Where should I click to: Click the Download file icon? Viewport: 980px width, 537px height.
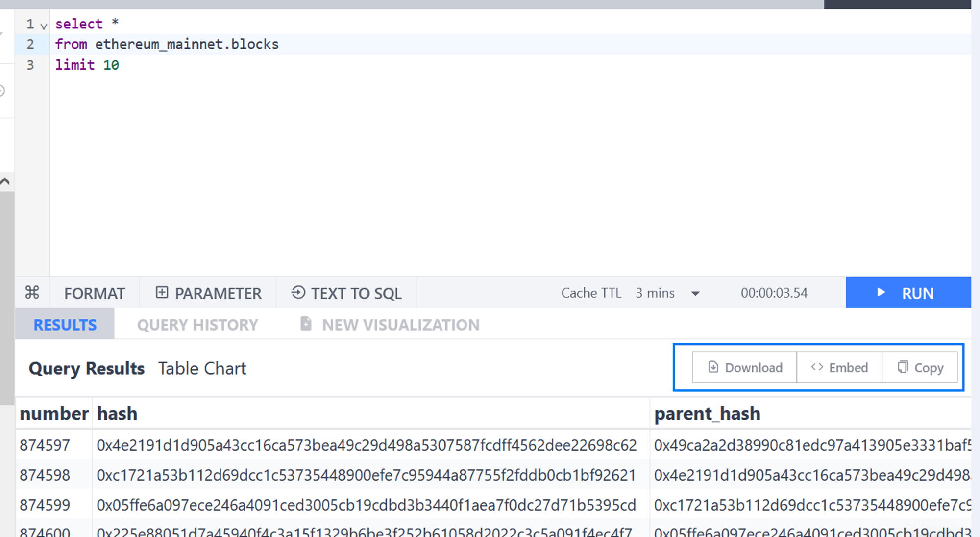click(713, 367)
